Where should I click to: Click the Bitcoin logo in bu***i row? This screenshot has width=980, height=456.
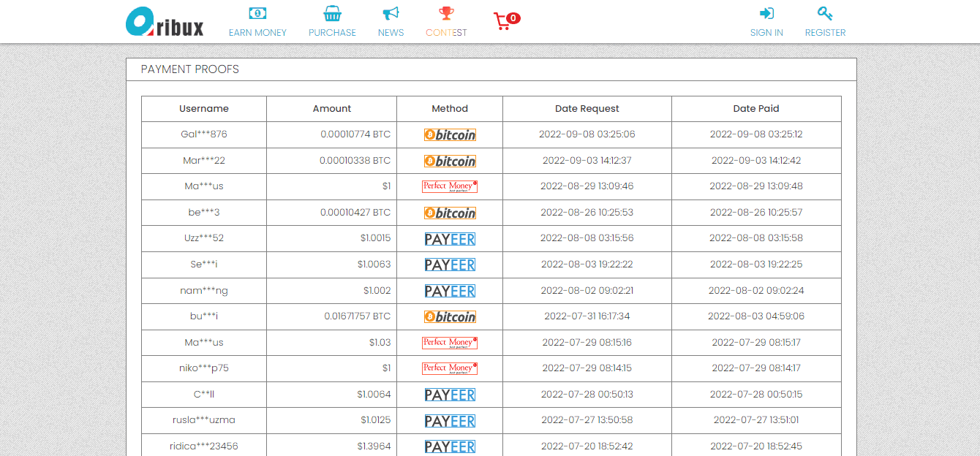coord(450,316)
